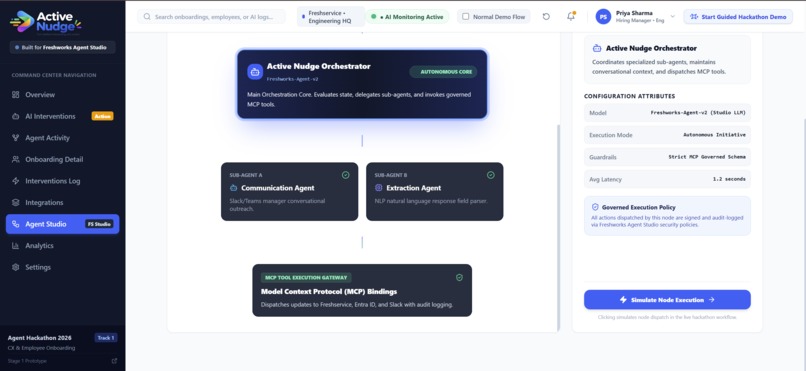
Task: Select the Active Nudge Orchestrator node
Action: (362, 84)
